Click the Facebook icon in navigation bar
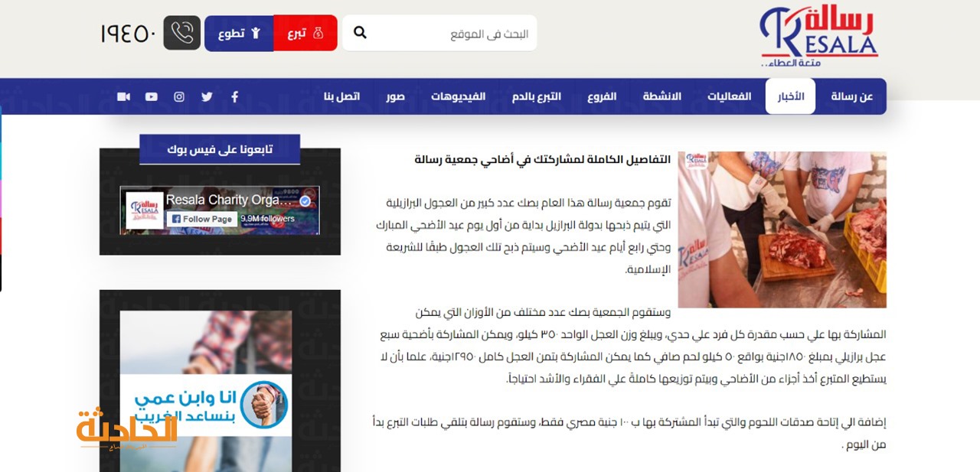Viewport: 980px width, 472px height. [x=234, y=96]
